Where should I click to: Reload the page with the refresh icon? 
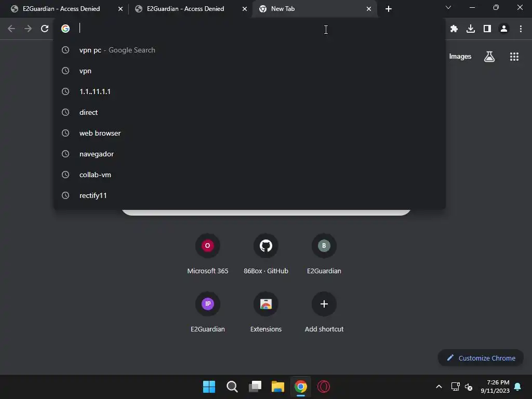[45, 29]
